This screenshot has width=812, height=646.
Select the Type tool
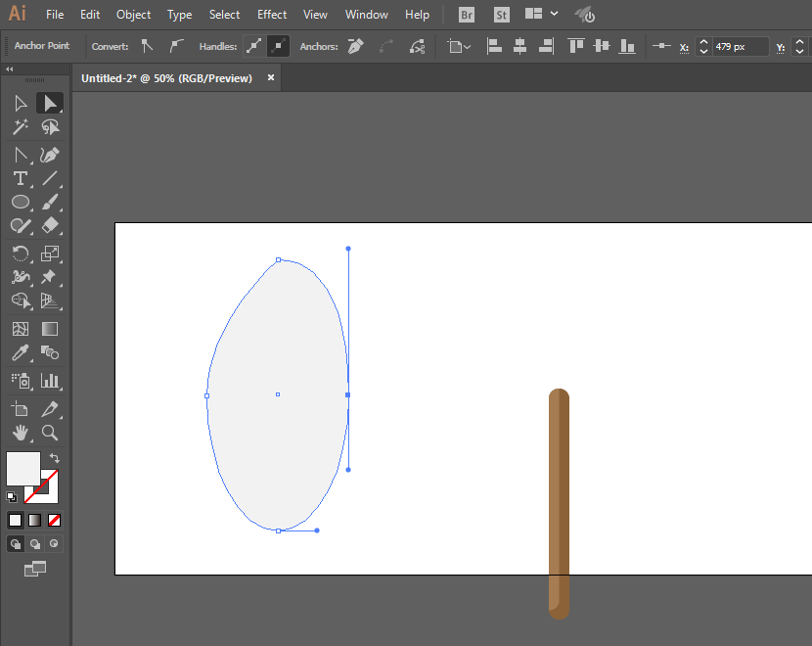[20, 178]
